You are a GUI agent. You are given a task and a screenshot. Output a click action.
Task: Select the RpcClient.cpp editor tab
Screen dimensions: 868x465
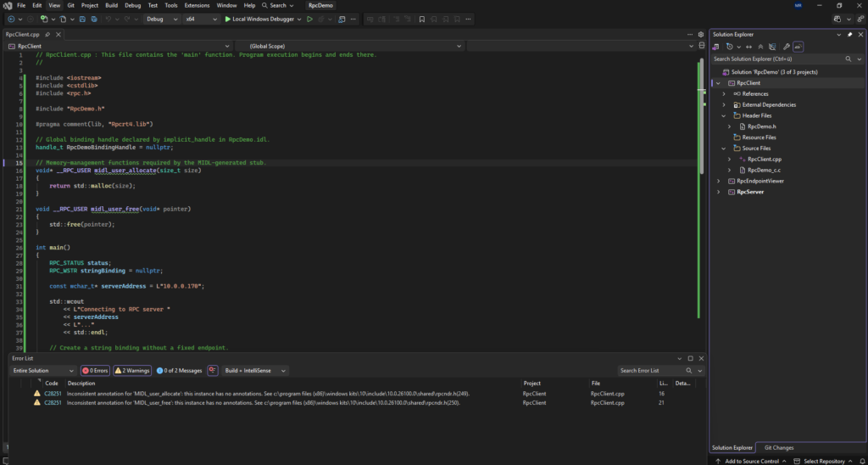coord(22,34)
